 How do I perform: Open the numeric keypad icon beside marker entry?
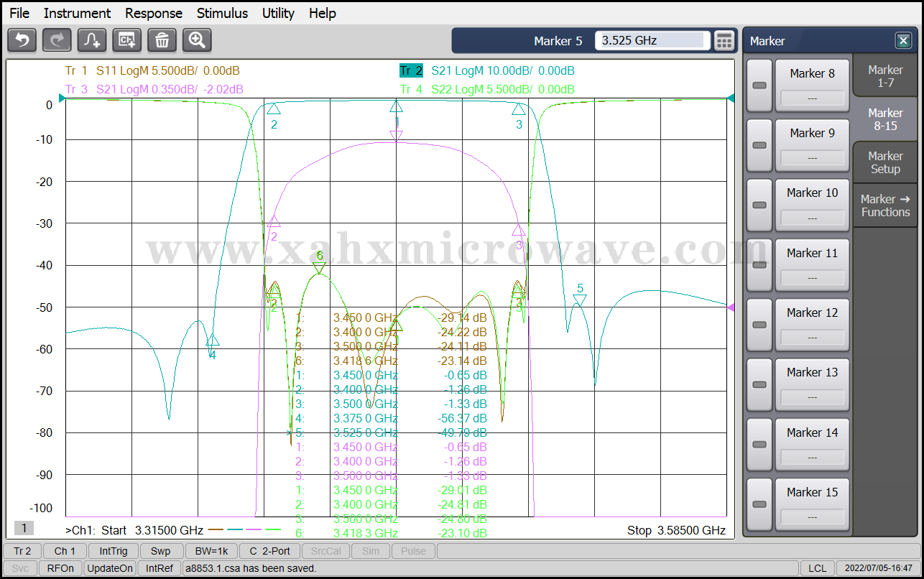pyautogui.click(x=724, y=41)
